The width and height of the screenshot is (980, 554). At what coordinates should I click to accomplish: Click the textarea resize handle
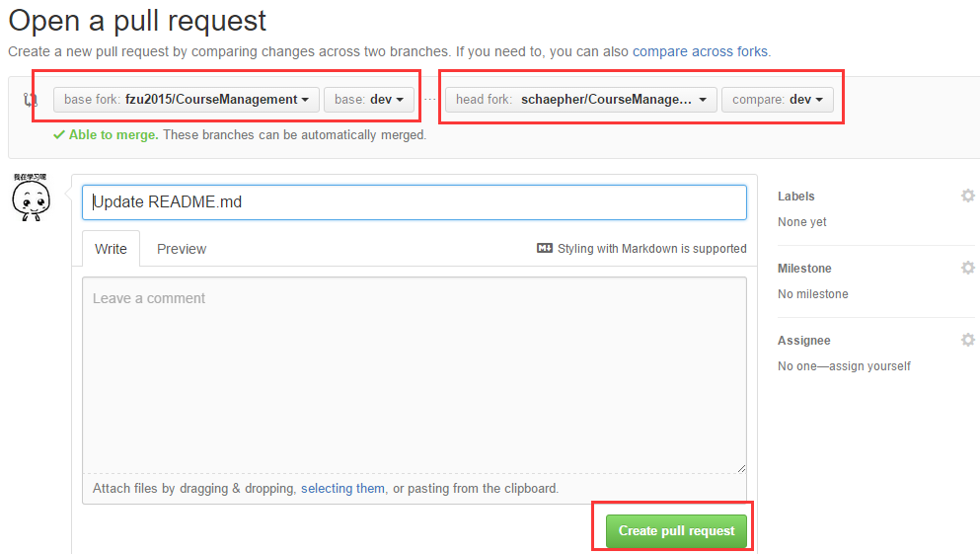point(741,468)
